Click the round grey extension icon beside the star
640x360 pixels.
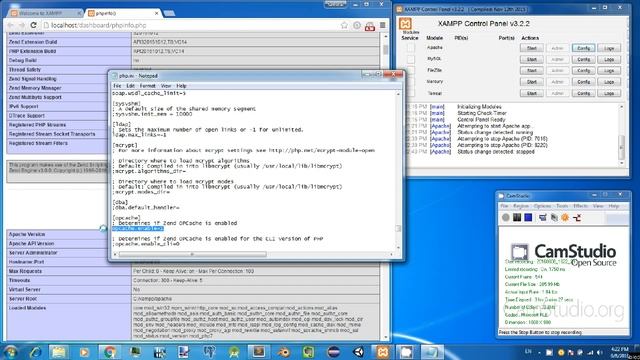tap(357, 25)
